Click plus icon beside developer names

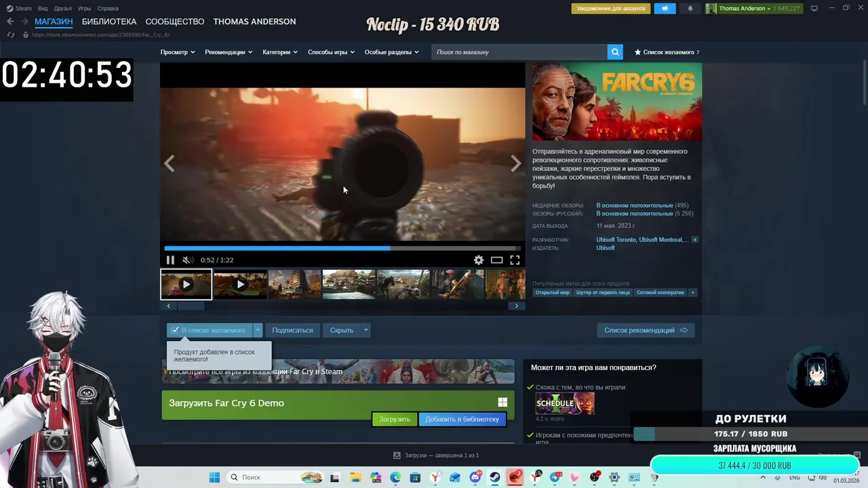click(694, 240)
